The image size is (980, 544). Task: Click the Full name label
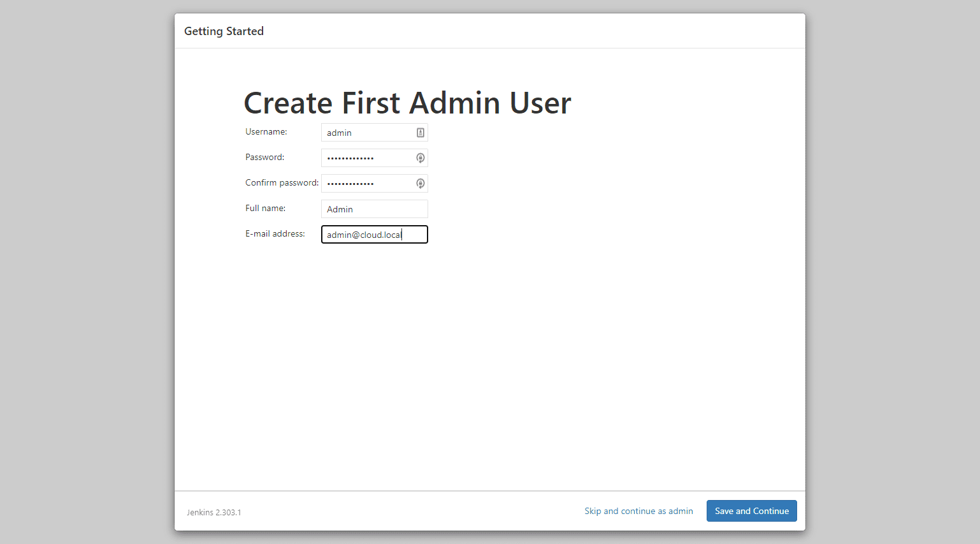(265, 208)
